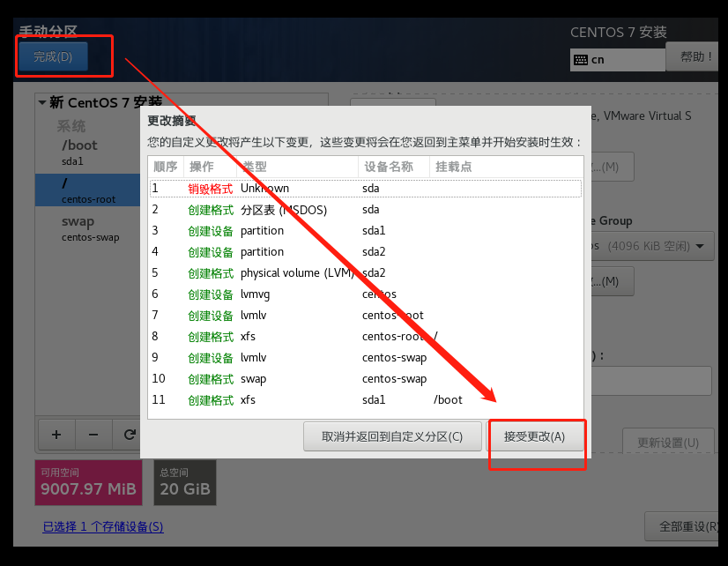The height and width of the screenshot is (566, 728).
Task: Click 全部重设(R) reset all button
Action: 682,526
